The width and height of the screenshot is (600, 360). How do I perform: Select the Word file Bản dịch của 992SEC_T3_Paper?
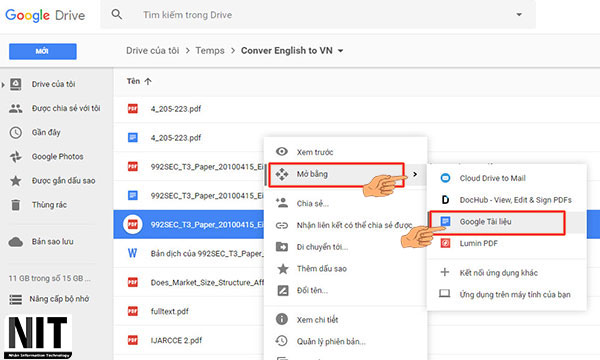(x=207, y=254)
